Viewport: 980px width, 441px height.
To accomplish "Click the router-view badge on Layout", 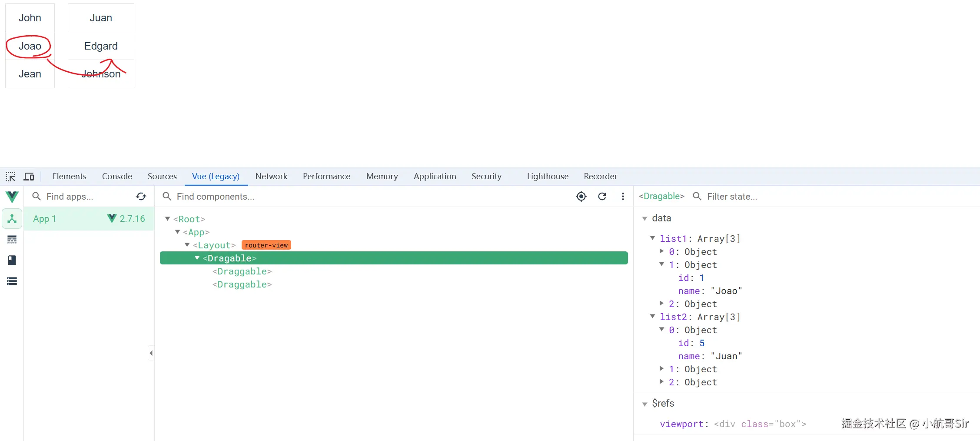I will [x=266, y=245].
